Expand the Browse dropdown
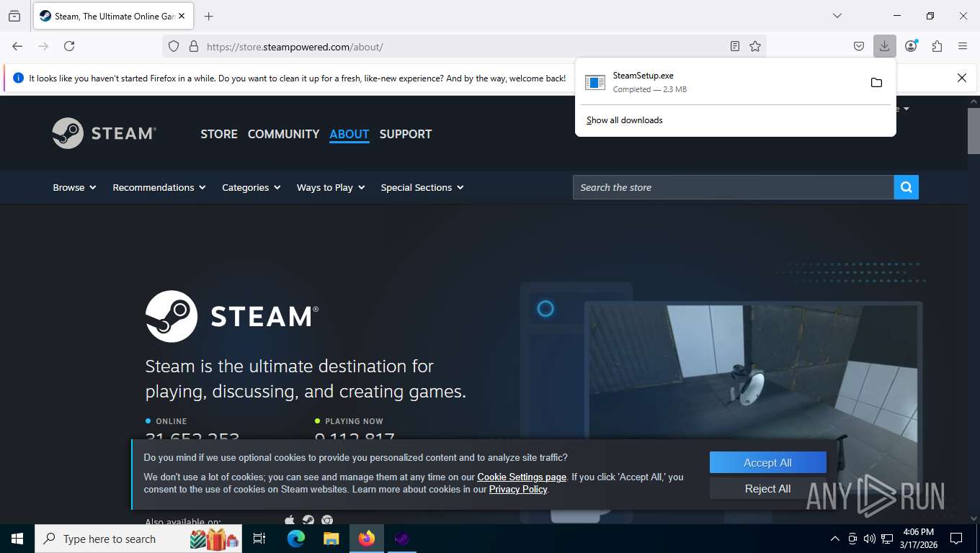Viewport: 980px width, 553px height. tap(74, 187)
